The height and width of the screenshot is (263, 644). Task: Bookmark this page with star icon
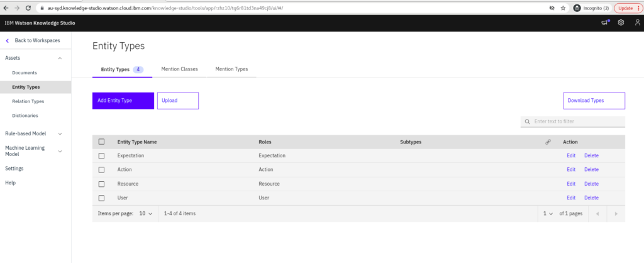tap(563, 8)
